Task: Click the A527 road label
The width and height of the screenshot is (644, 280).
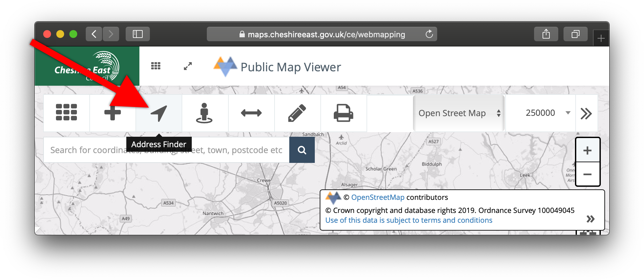Action: pos(434,141)
